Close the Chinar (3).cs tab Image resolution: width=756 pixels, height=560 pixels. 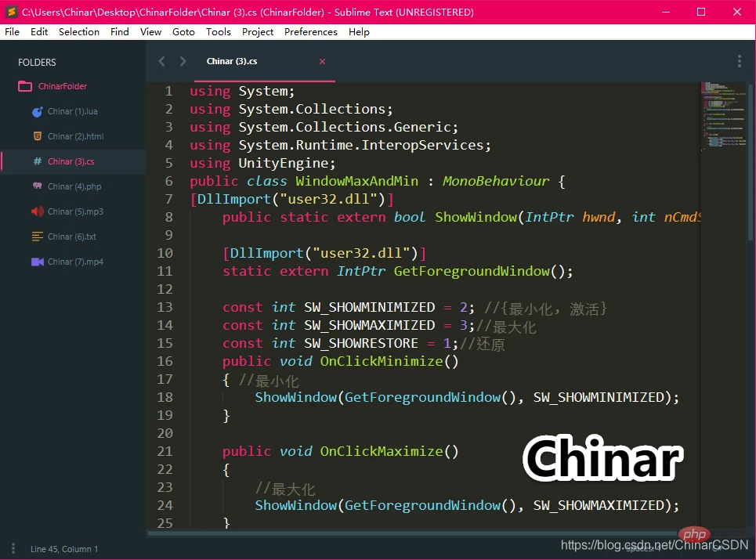coord(323,61)
